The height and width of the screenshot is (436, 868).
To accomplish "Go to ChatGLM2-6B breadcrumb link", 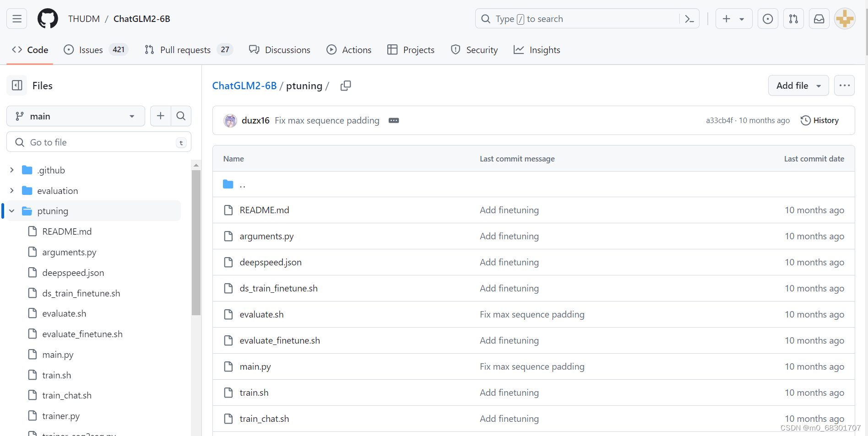I will (244, 86).
